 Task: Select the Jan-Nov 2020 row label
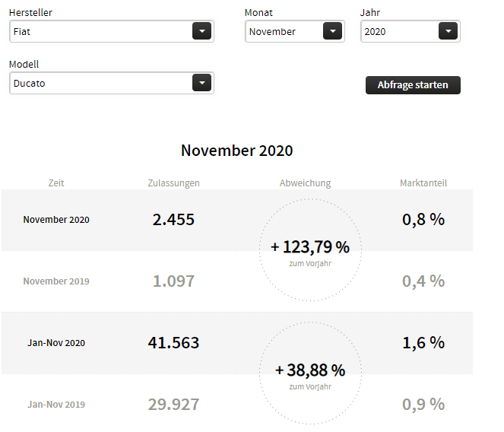coord(56,343)
